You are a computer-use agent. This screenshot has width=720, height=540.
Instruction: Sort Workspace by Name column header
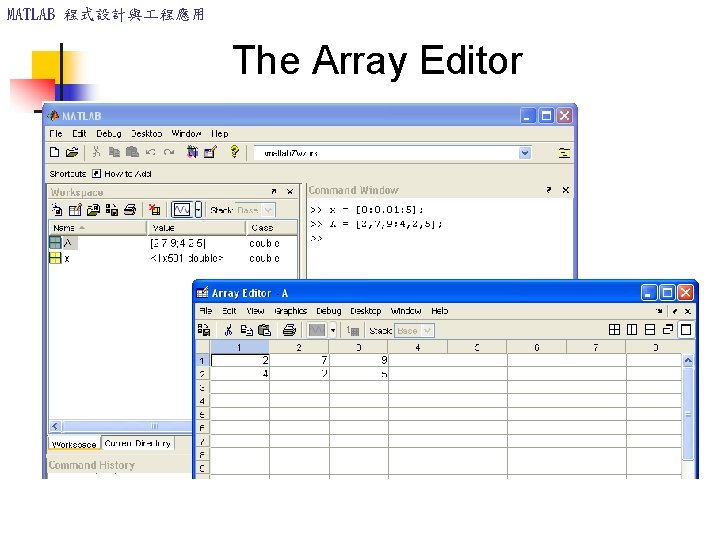pyautogui.click(x=98, y=228)
